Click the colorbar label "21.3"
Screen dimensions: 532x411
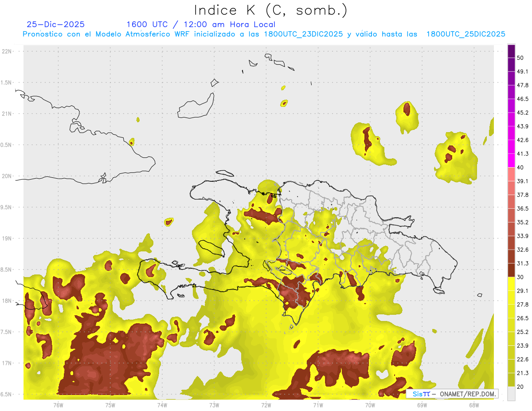pos(523,373)
